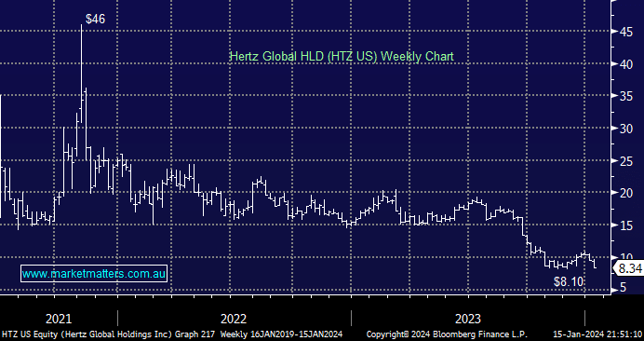Screen dimensions: 644x341
Task: Select the 2023 year label on axis
Action: [467, 319]
